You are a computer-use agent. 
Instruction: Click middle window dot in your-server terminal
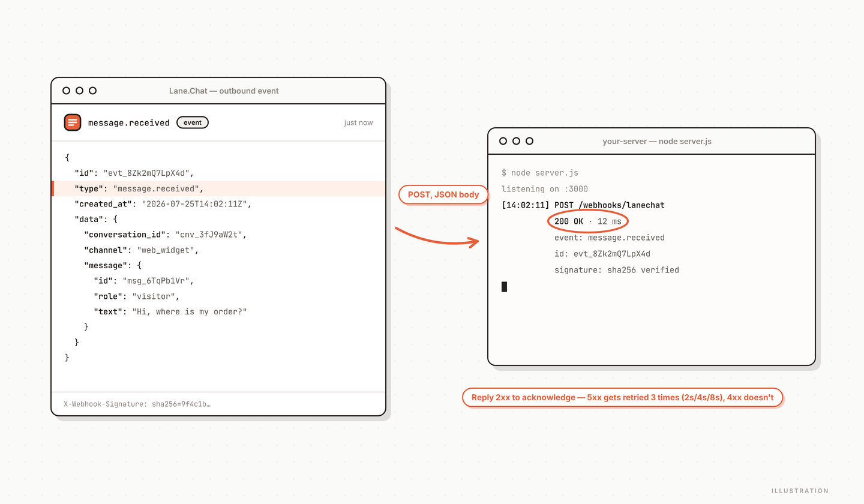click(516, 141)
